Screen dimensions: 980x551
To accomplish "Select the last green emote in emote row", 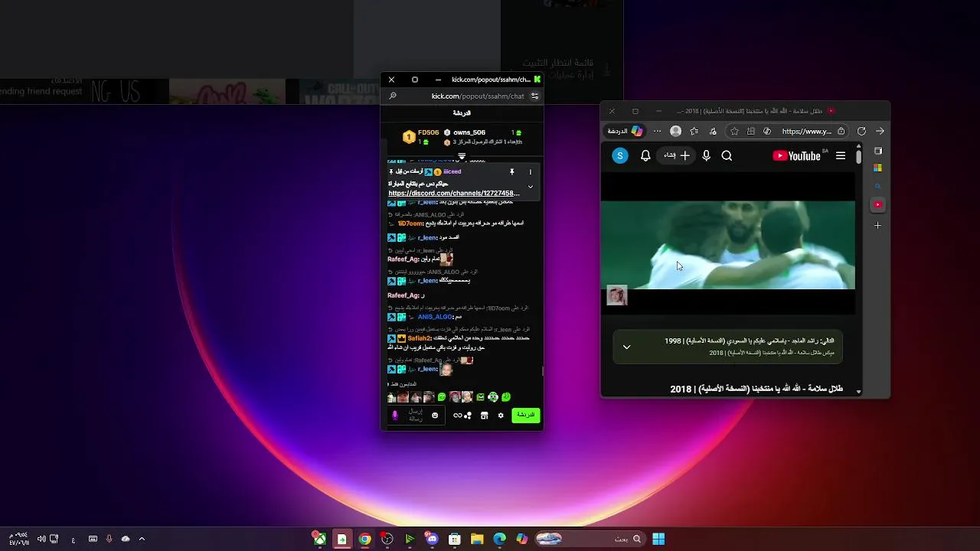I will point(506,397).
